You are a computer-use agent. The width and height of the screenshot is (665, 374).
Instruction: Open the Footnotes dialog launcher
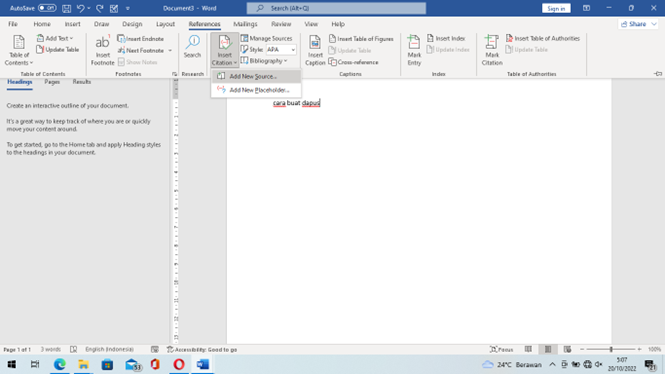tap(174, 74)
